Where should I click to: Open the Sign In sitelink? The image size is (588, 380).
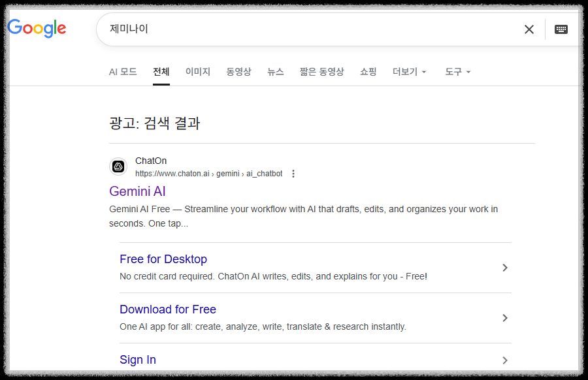pos(138,359)
